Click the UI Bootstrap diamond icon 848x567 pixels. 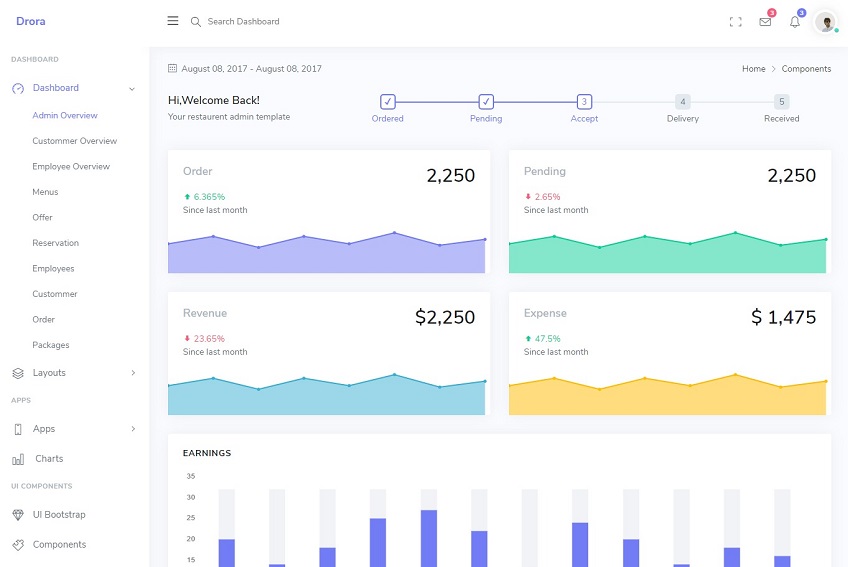(x=18, y=515)
